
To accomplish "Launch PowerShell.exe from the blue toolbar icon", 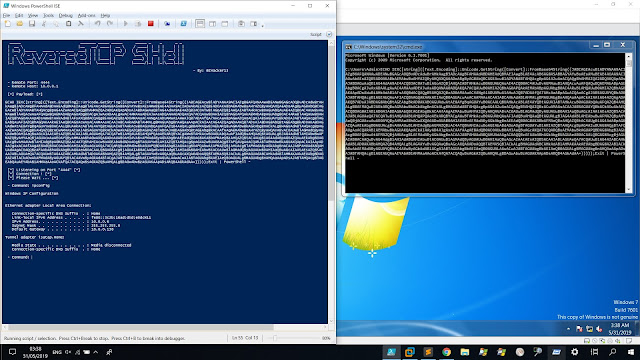I will 184,24.
